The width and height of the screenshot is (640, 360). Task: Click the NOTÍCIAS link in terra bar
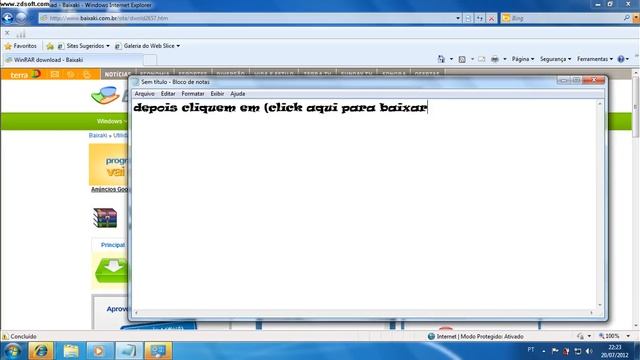(117, 74)
